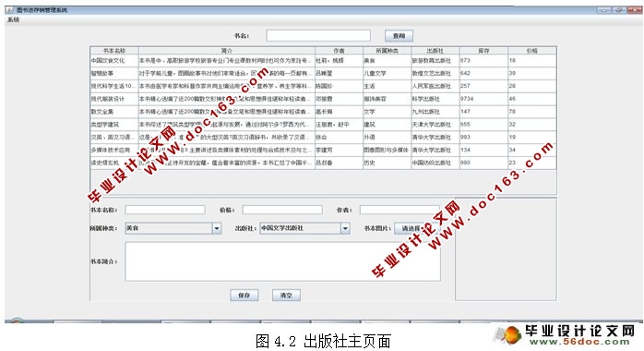
Task: Click the price value 78
Action: 532,112
